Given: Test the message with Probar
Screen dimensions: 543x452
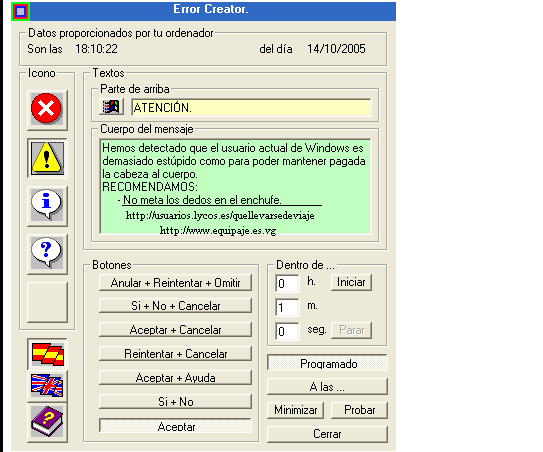Looking at the screenshot, I should [x=359, y=410].
